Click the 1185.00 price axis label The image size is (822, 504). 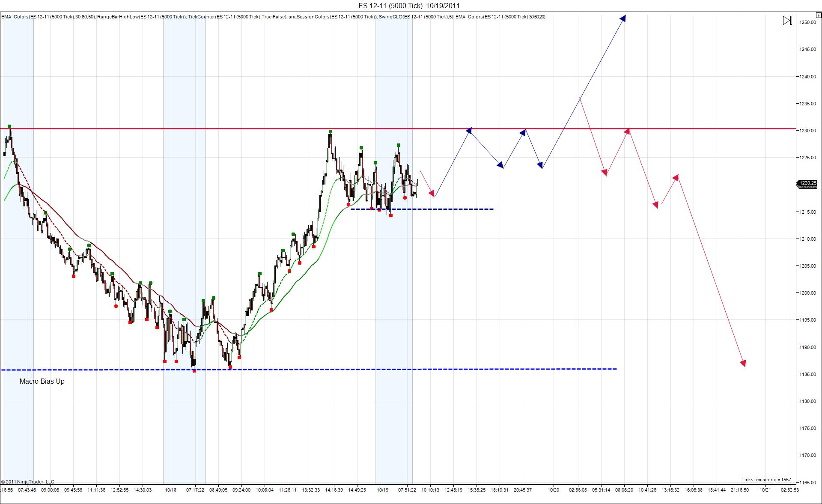[x=807, y=374]
